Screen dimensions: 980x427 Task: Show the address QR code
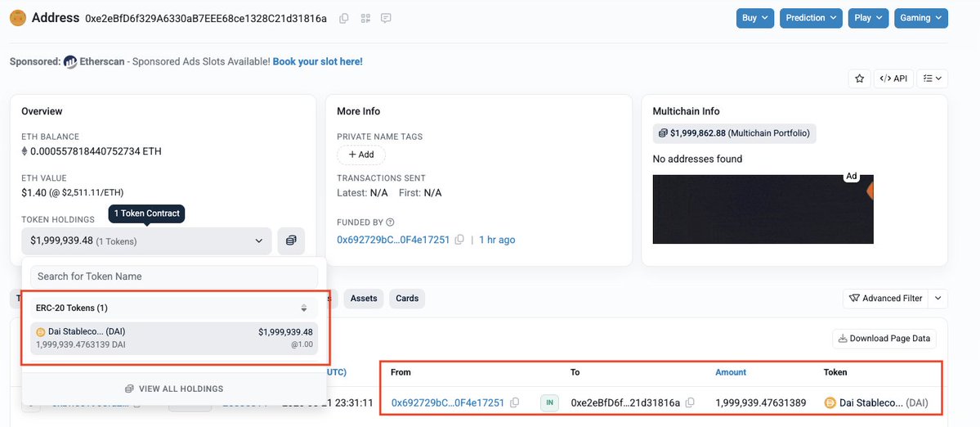point(366,18)
